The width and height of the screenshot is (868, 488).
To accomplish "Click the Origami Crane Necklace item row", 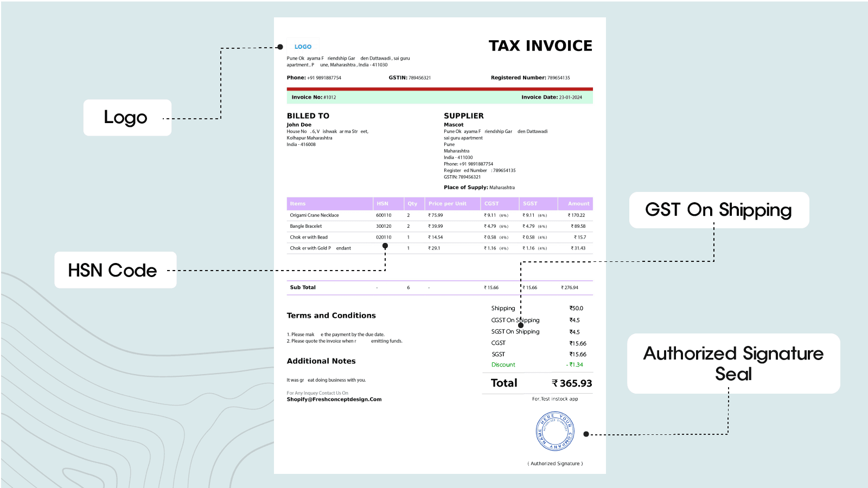I will [315, 215].
